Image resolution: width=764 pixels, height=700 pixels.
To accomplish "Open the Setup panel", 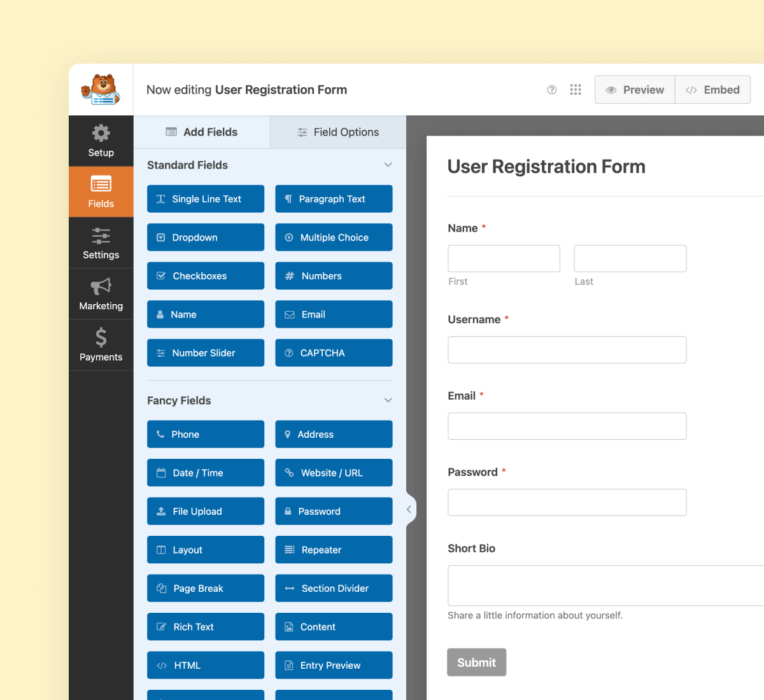I will coord(101,141).
